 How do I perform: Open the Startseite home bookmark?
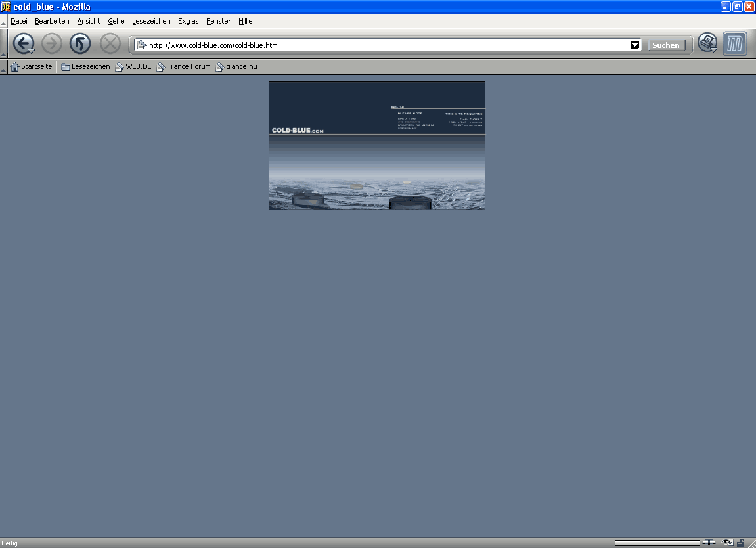[x=32, y=66]
